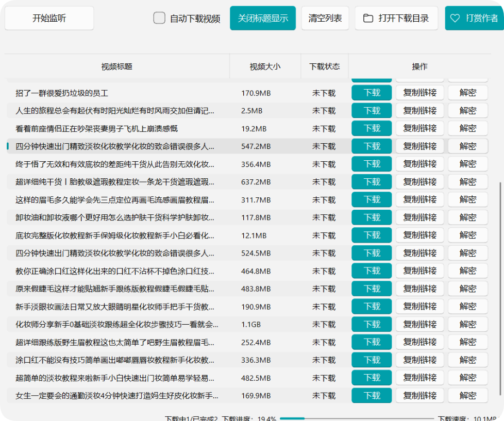Download the 547.2MB video
504x421 pixels.
point(372,146)
